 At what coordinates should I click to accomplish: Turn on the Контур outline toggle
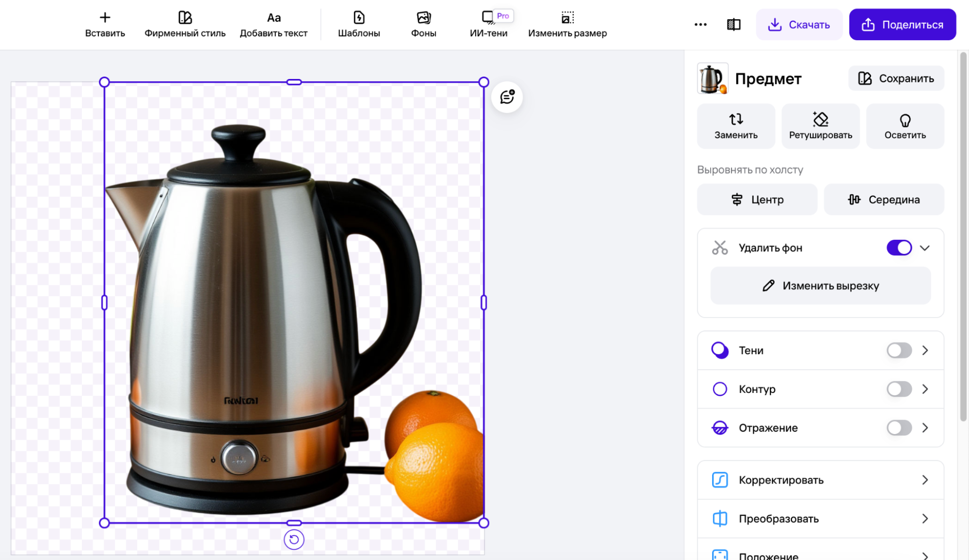(899, 389)
